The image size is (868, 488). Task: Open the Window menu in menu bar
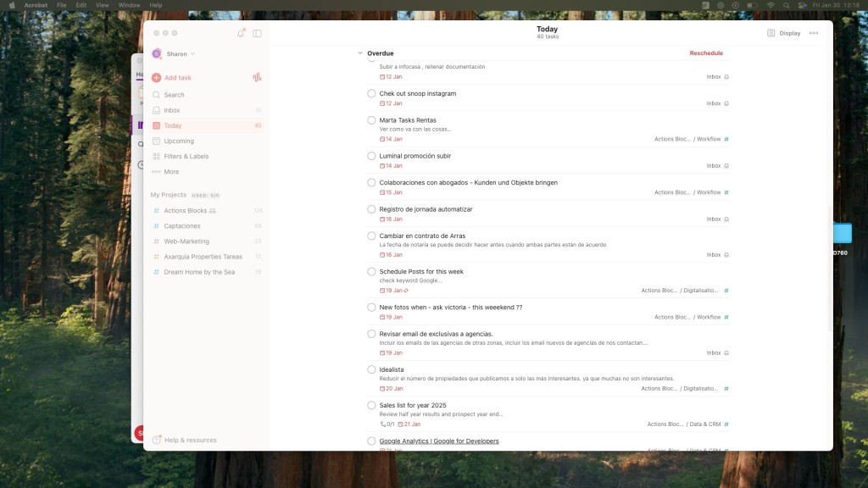pos(129,5)
